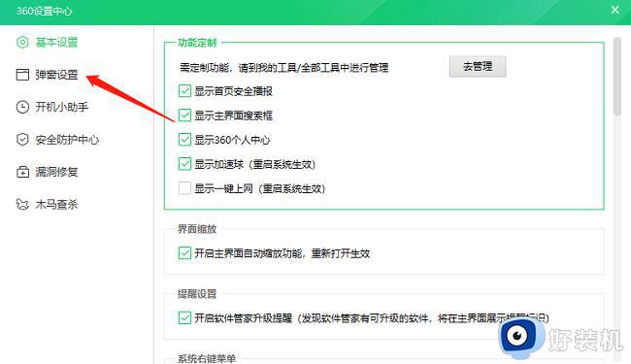Click the 提醒设置 section heading

(x=197, y=293)
